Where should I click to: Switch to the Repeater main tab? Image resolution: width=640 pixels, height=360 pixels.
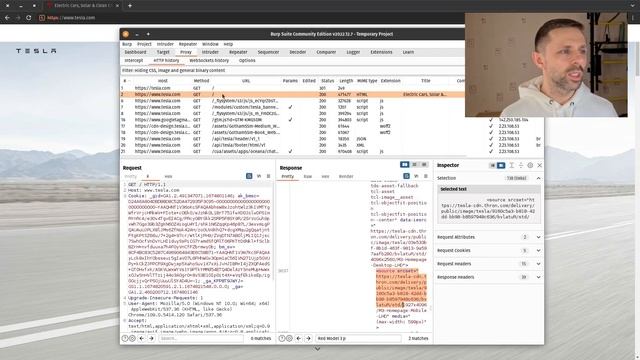point(238,52)
